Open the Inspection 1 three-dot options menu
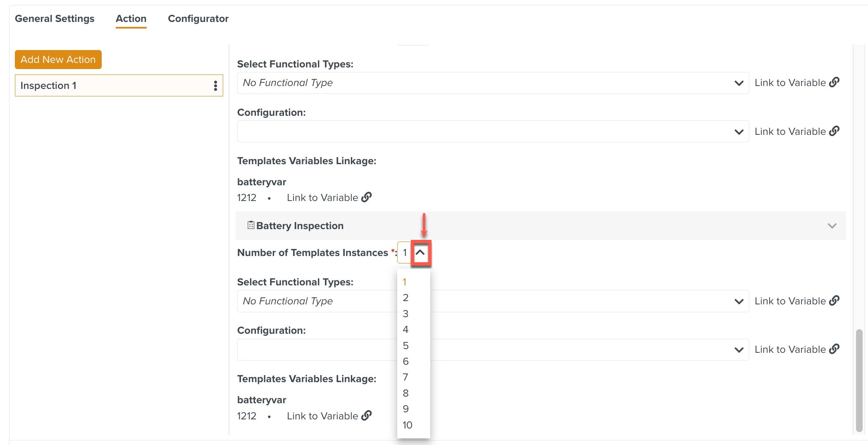This screenshot has height=445, width=868. 215,86
